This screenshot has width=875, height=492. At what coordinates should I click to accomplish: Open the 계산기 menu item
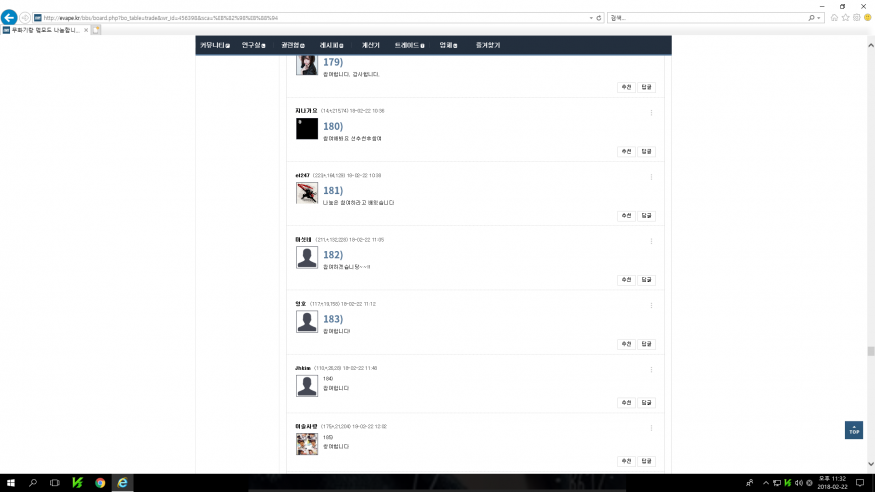point(371,45)
